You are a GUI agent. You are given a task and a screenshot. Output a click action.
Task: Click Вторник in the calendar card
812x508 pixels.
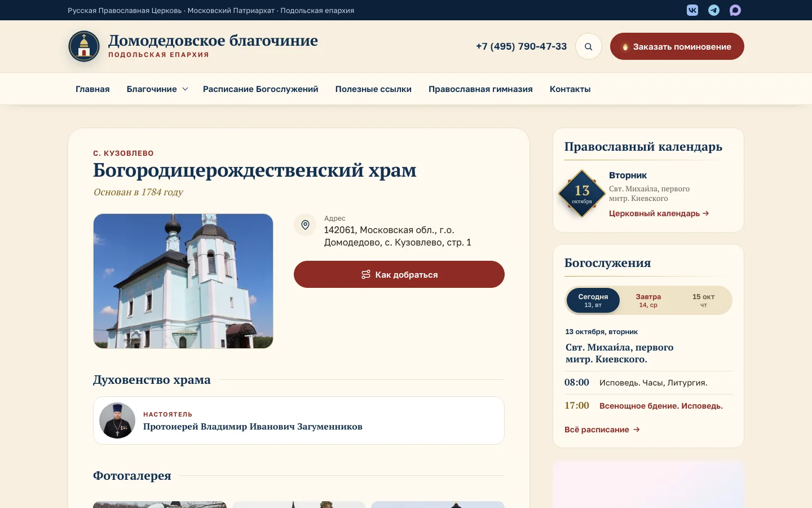[x=628, y=176]
